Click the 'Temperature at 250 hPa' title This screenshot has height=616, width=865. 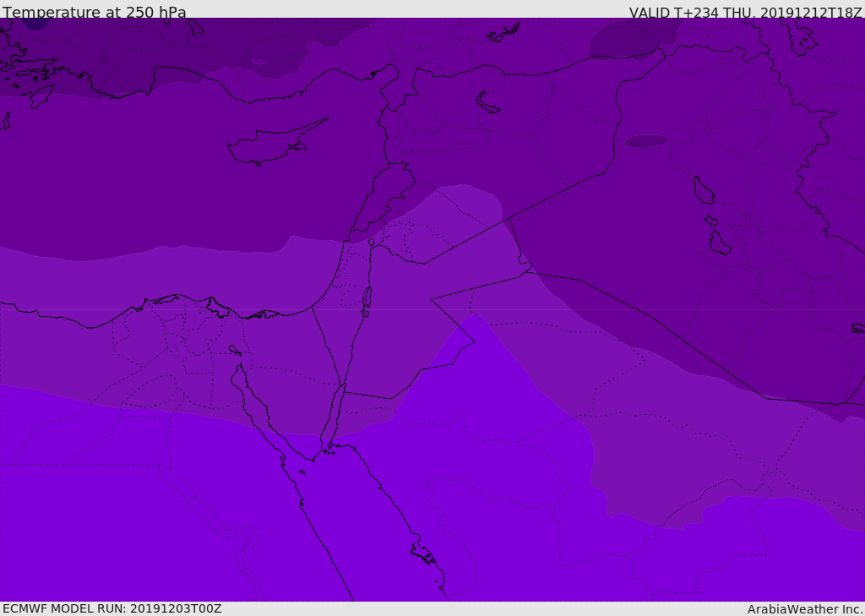coord(95,12)
